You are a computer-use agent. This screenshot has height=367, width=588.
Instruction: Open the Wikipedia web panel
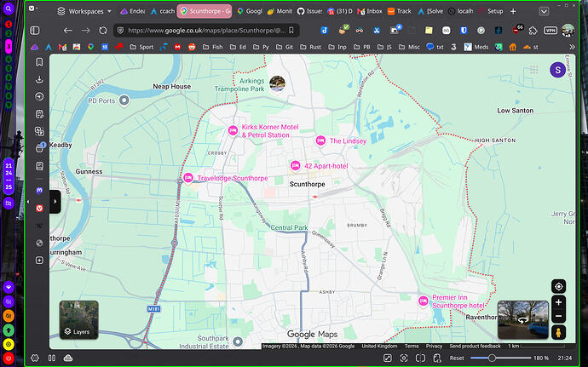39,226
